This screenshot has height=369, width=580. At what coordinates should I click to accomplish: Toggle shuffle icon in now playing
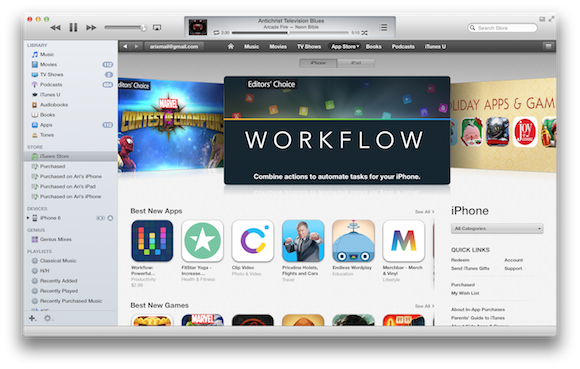[364, 33]
